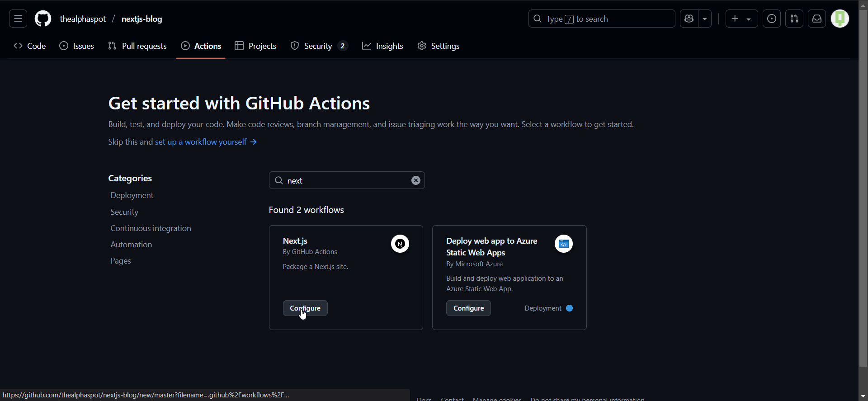Select Pages category
Viewport: 868px width, 401px height.
121,261
